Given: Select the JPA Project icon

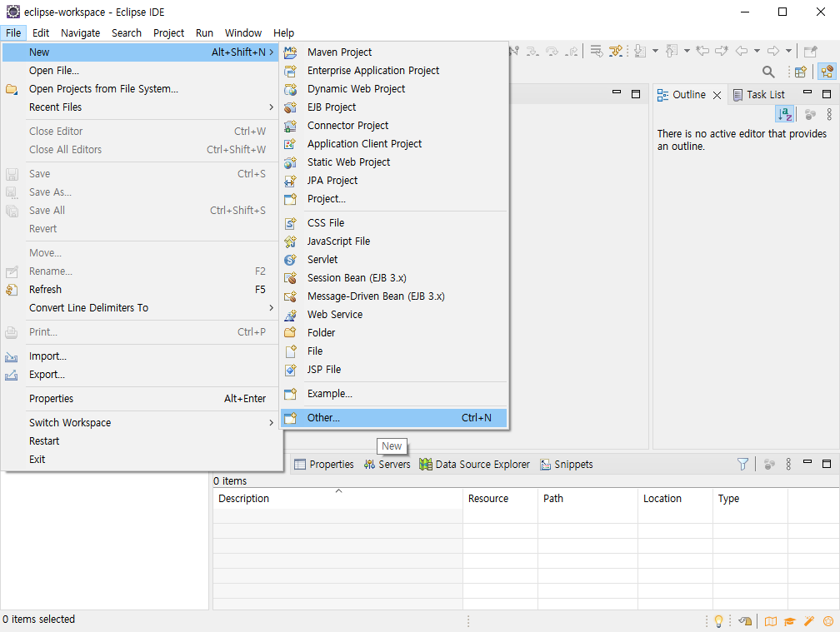Looking at the screenshot, I should coord(290,181).
